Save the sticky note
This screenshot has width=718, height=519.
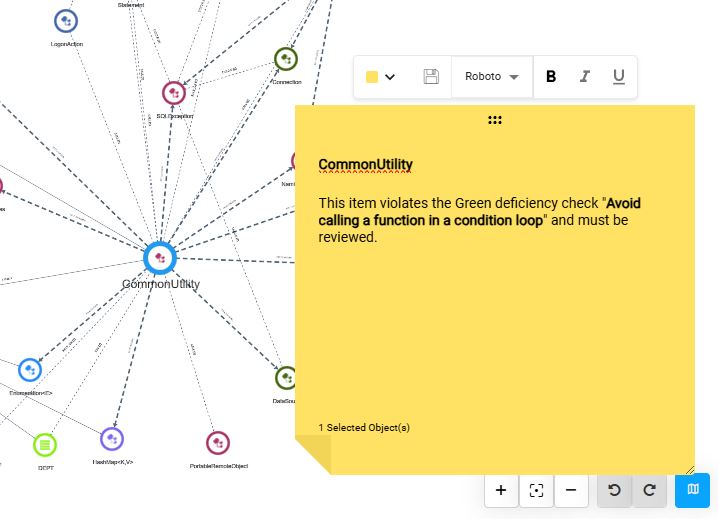[x=431, y=77]
